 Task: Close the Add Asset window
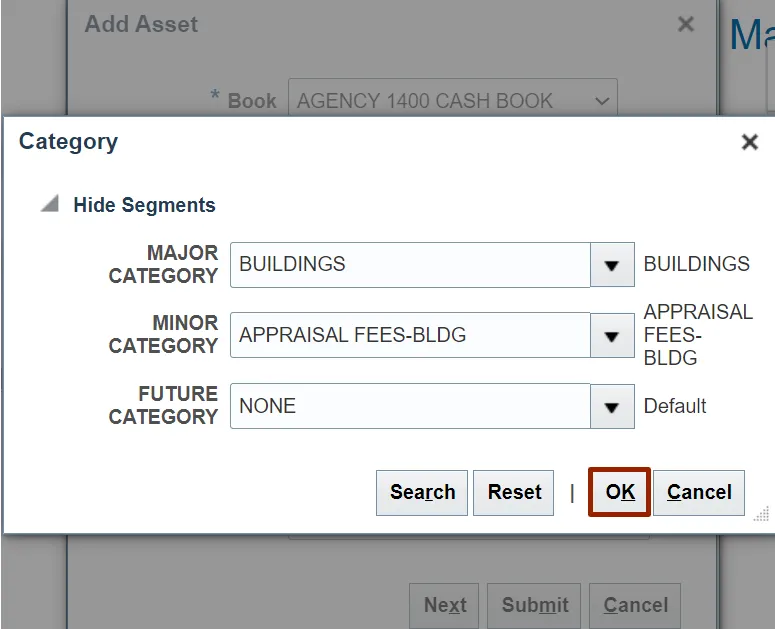686,25
